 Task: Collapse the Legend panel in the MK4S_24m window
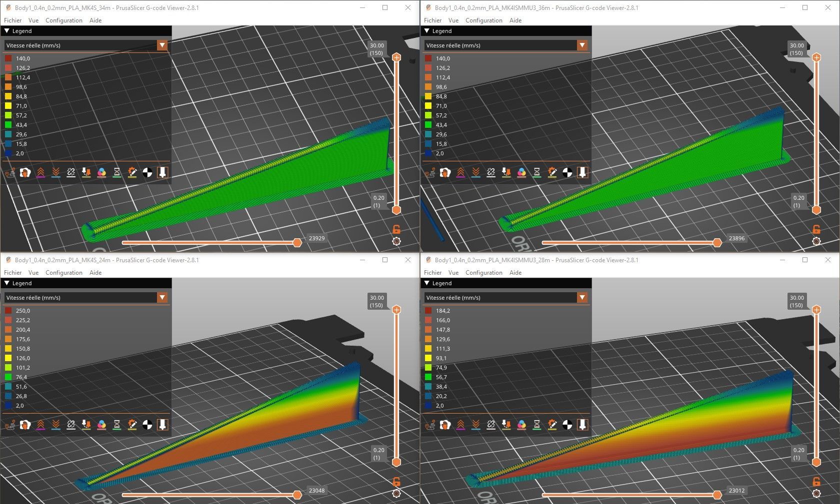[x=7, y=283]
